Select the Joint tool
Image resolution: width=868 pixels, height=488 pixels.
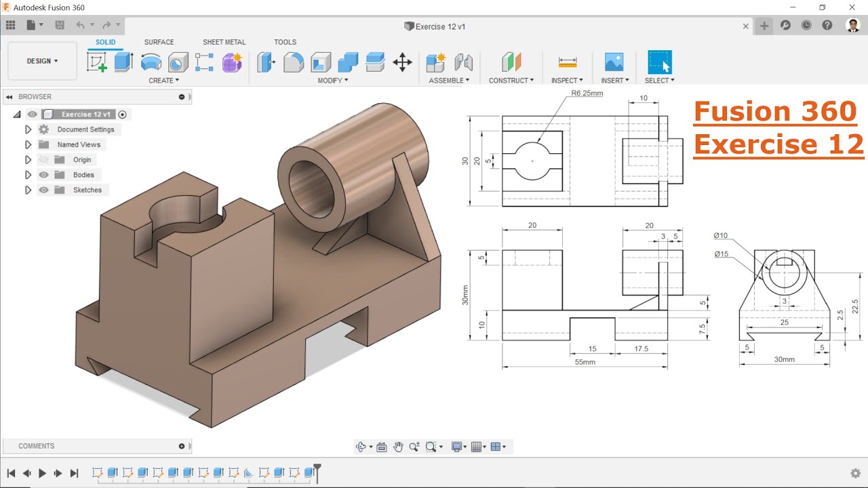click(x=463, y=62)
